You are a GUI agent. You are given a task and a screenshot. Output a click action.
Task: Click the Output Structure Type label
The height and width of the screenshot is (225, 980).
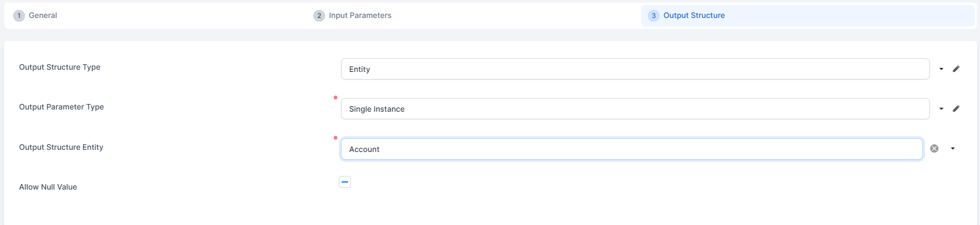[x=60, y=67]
